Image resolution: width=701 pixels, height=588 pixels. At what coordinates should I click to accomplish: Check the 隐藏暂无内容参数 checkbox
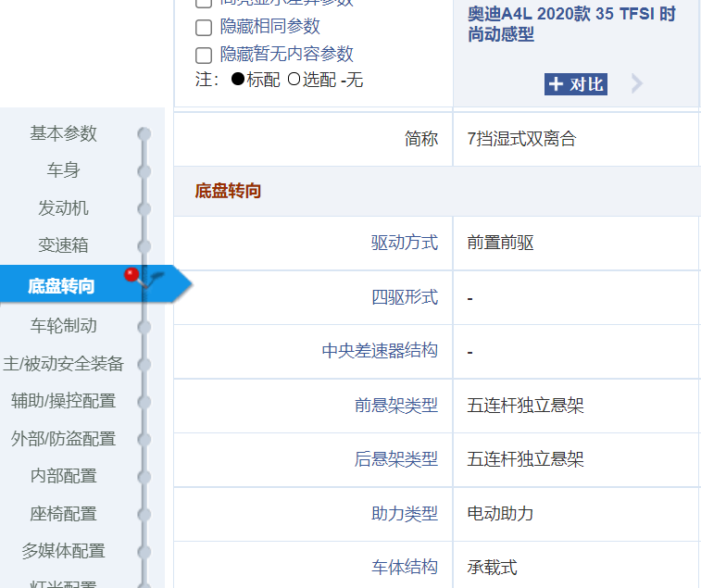(204, 56)
